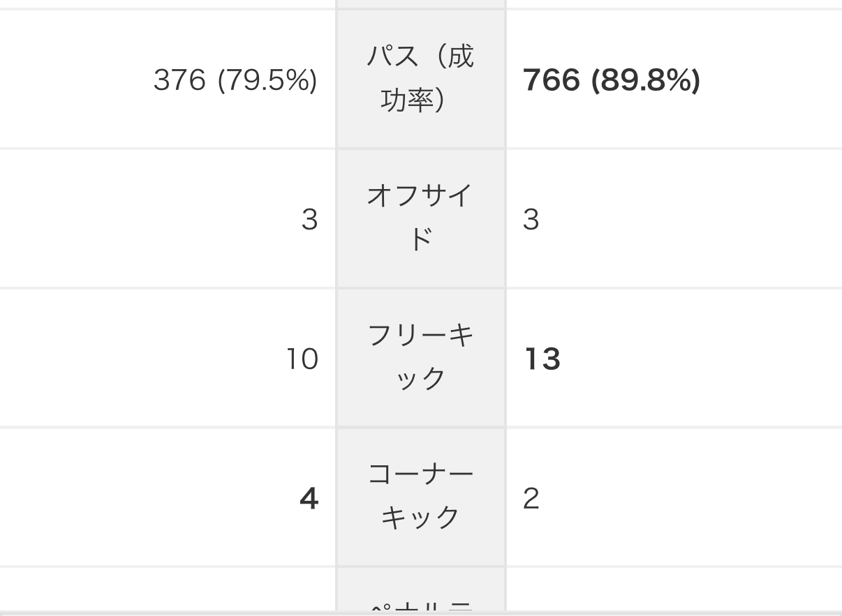This screenshot has width=842, height=616.
Task: Click the 376 pass count value
Action: pos(179,80)
